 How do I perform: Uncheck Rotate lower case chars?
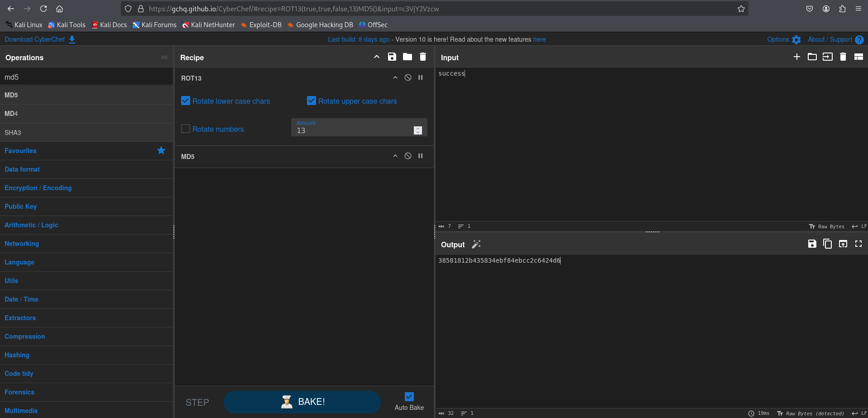click(186, 101)
